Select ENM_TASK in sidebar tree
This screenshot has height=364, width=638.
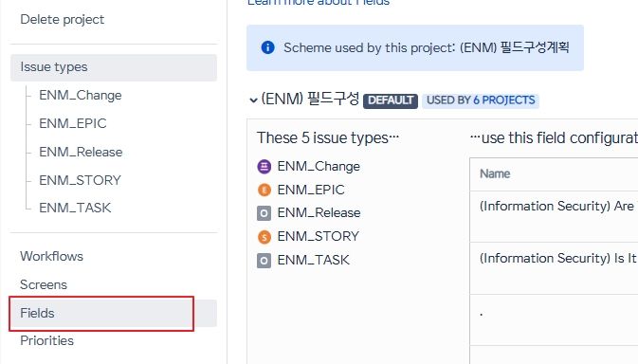[x=75, y=208]
